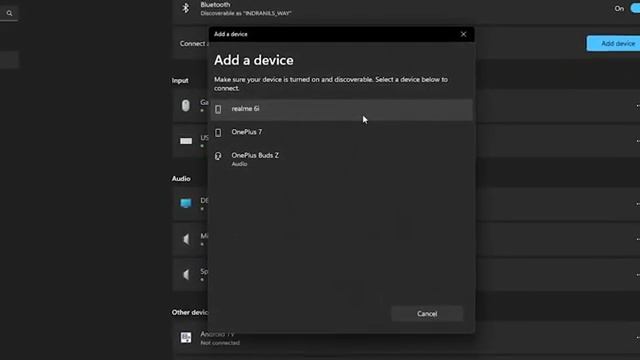The height and width of the screenshot is (360, 640).
Task: Click phone icon beside OnePlus 7
Action: click(x=218, y=132)
